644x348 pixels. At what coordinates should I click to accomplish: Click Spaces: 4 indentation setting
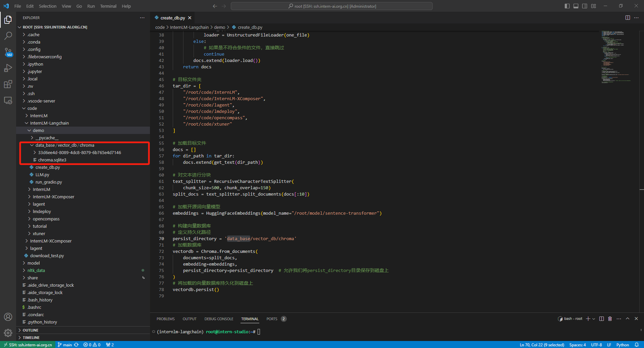577,344
